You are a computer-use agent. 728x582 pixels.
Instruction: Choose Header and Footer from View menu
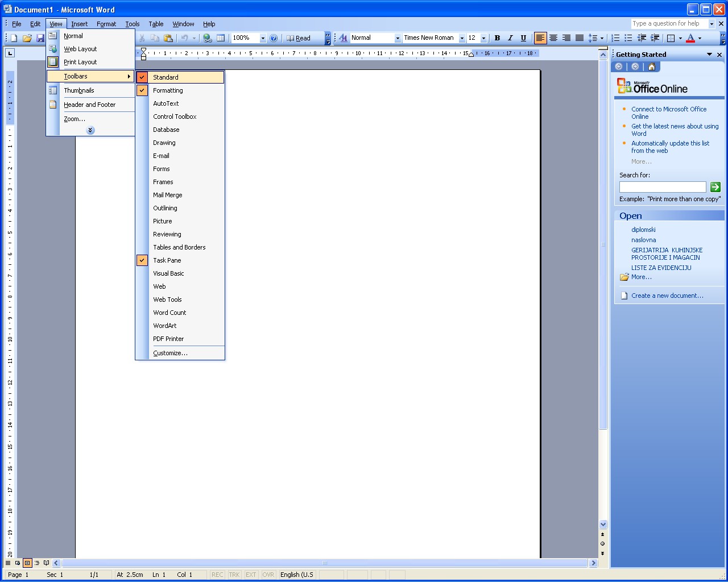[90, 105]
